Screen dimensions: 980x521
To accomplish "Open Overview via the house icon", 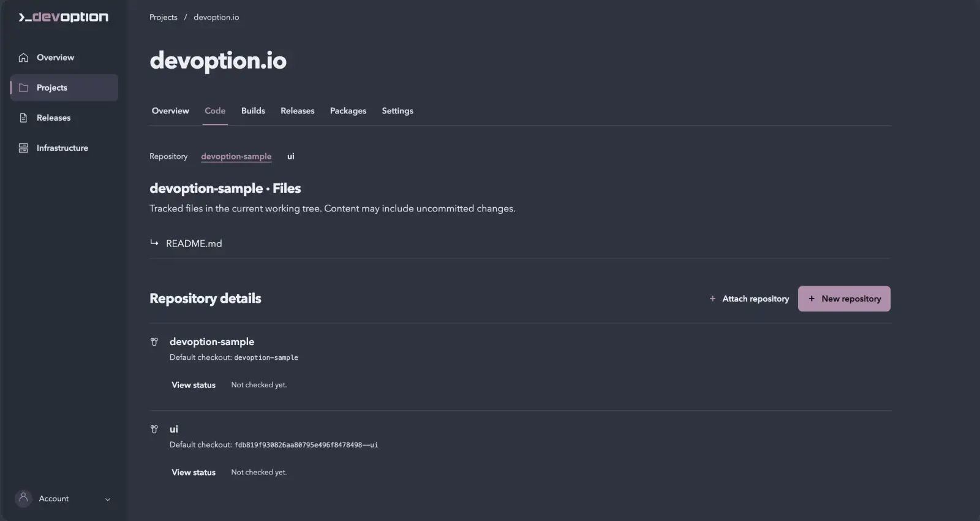I will click(x=23, y=58).
